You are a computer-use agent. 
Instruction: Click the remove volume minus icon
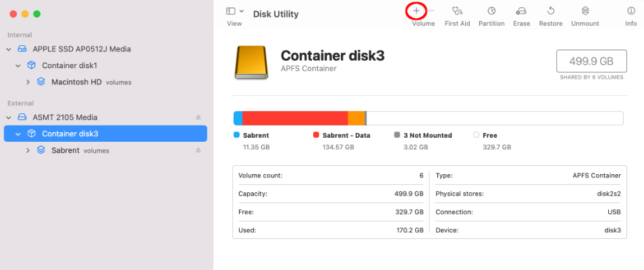point(431,11)
